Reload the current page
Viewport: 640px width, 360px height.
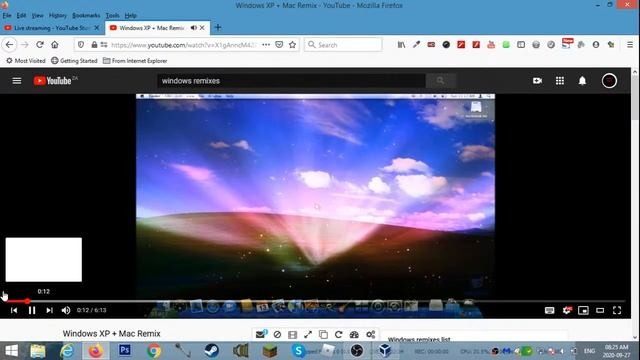coord(40,44)
